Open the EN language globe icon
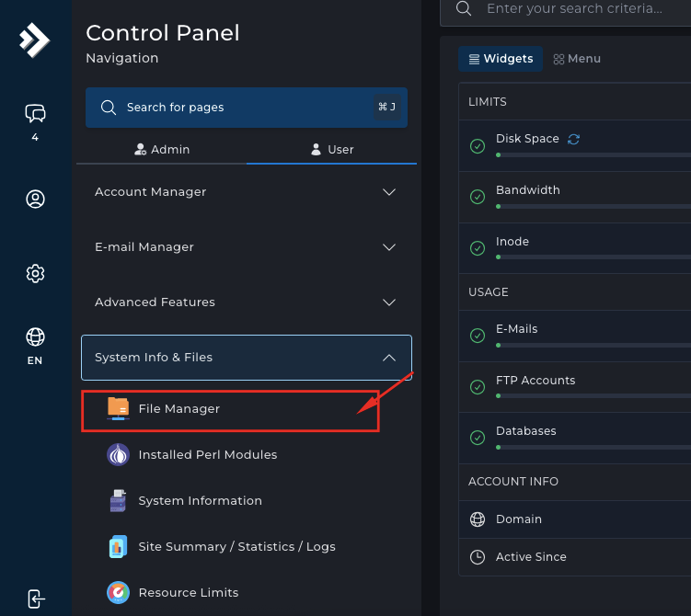Image resolution: width=691 pixels, height=616 pixels. (x=35, y=337)
